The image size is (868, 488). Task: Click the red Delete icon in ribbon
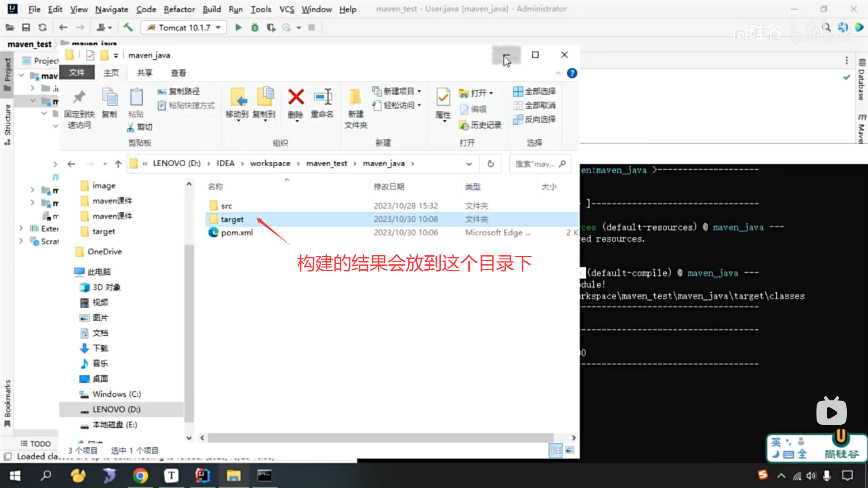pos(296,97)
